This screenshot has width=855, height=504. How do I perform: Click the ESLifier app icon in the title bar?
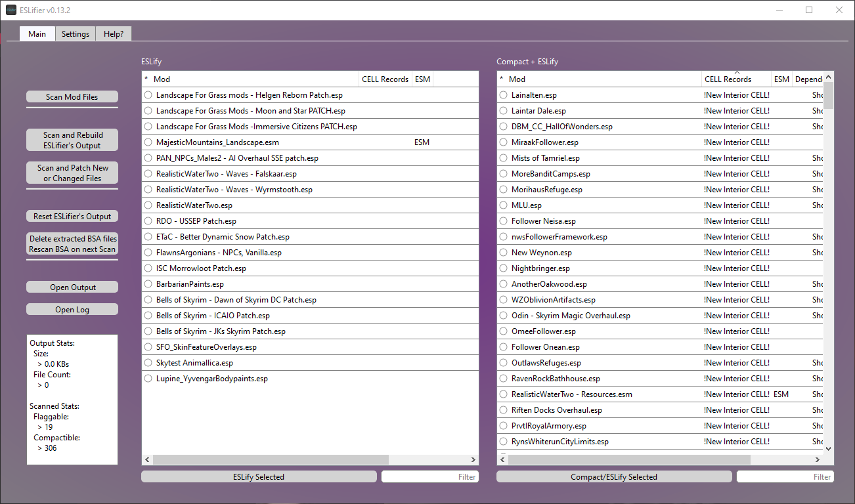tap(11, 10)
